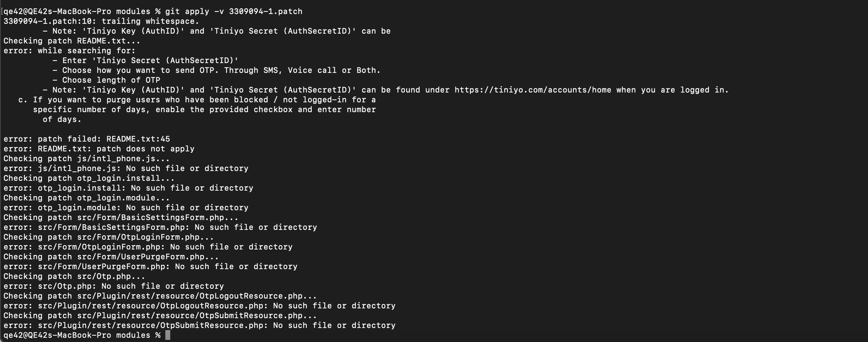Click the 3309094-1.patch filename in command
Screen dimensions: 868x342
pos(266,12)
